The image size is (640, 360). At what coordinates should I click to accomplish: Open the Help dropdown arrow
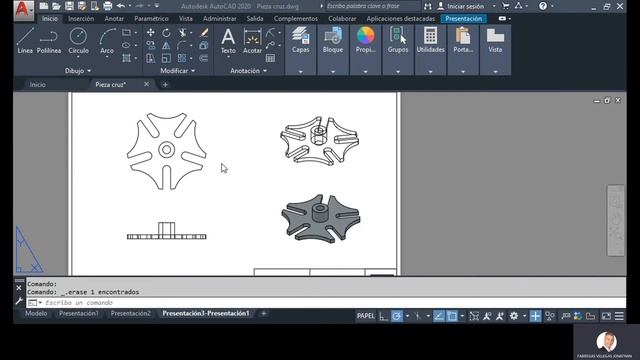click(x=552, y=6)
